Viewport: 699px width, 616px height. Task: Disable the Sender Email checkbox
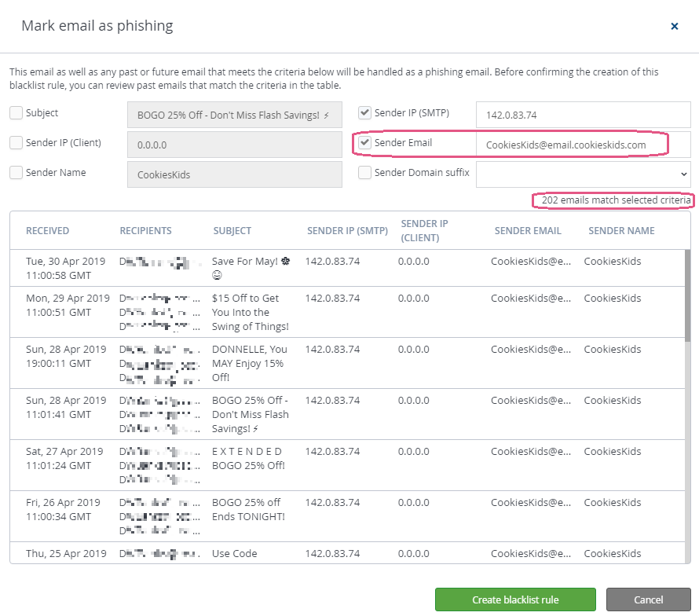[365, 143]
